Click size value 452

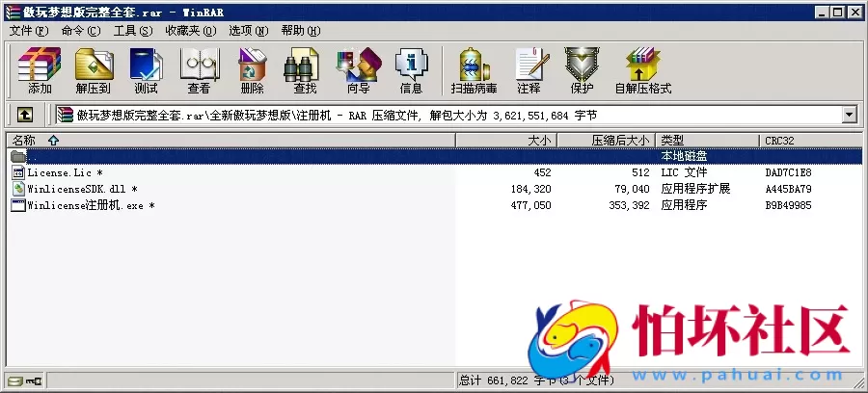(542, 172)
